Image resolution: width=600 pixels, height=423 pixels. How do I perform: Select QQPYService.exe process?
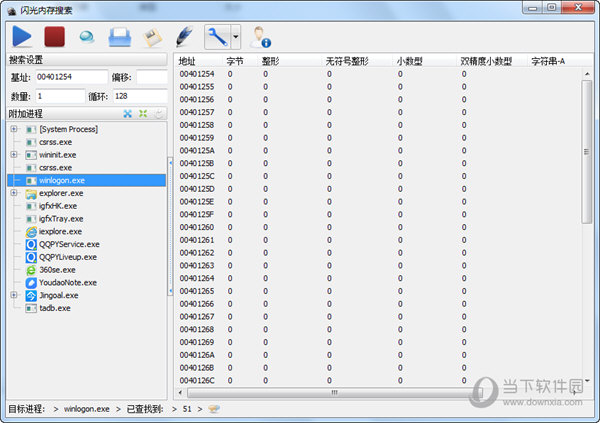coord(69,244)
